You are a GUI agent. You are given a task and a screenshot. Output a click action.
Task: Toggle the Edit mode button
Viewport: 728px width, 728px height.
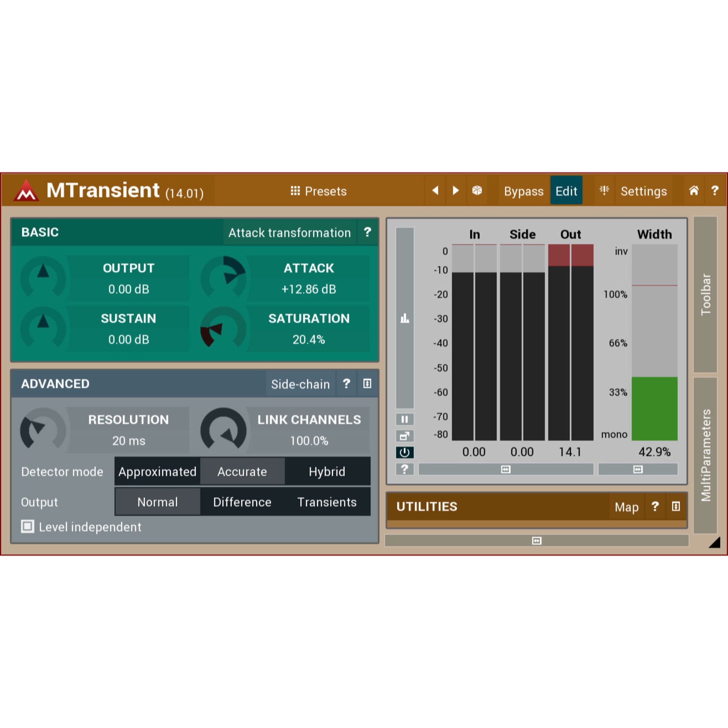click(566, 190)
